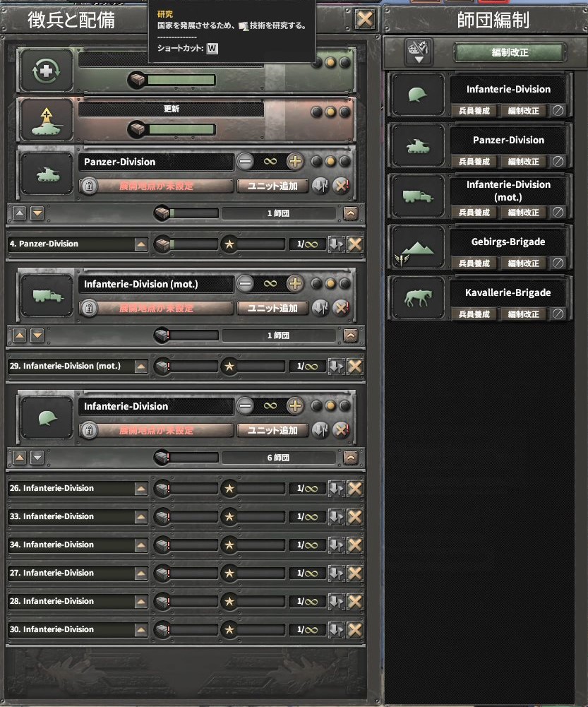Click the Infanterie-Division helmet icon in recruitment list

47,418
